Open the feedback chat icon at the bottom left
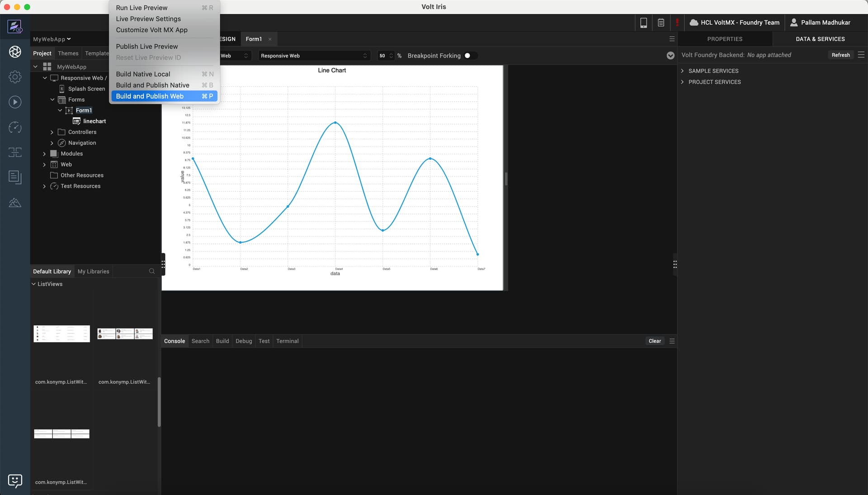 15,481
